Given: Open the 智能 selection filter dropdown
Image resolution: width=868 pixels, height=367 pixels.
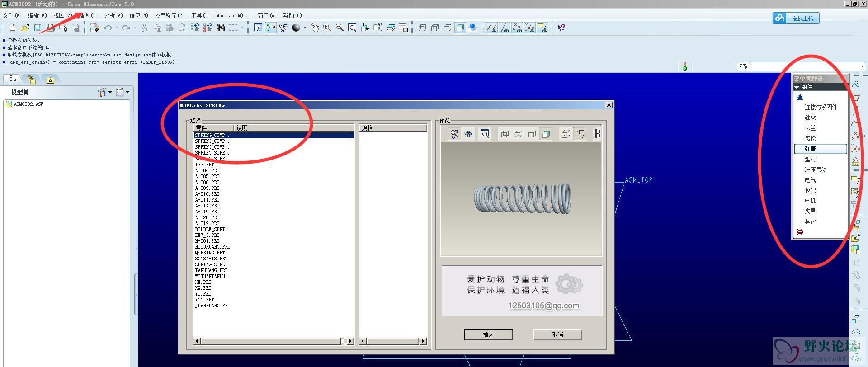Looking at the screenshot, I should [x=862, y=66].
